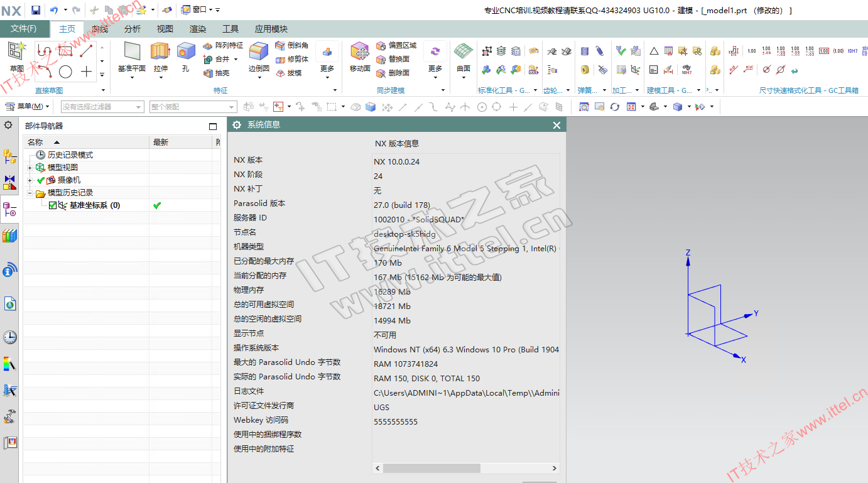Select the rectangle sketch curve icon
868x483 pixels.
65,51
